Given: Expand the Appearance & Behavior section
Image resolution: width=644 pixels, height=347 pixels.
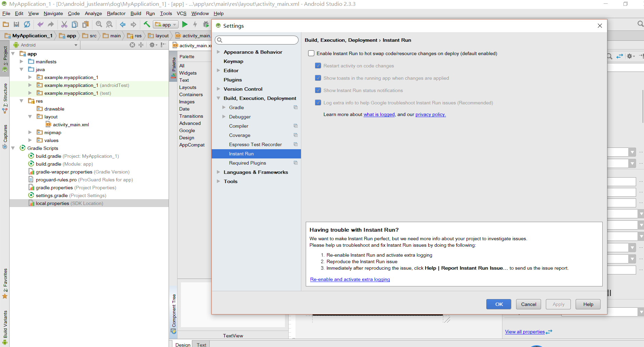Looking at the screenshot, I should pyautogui.click(x=219, y=52).
